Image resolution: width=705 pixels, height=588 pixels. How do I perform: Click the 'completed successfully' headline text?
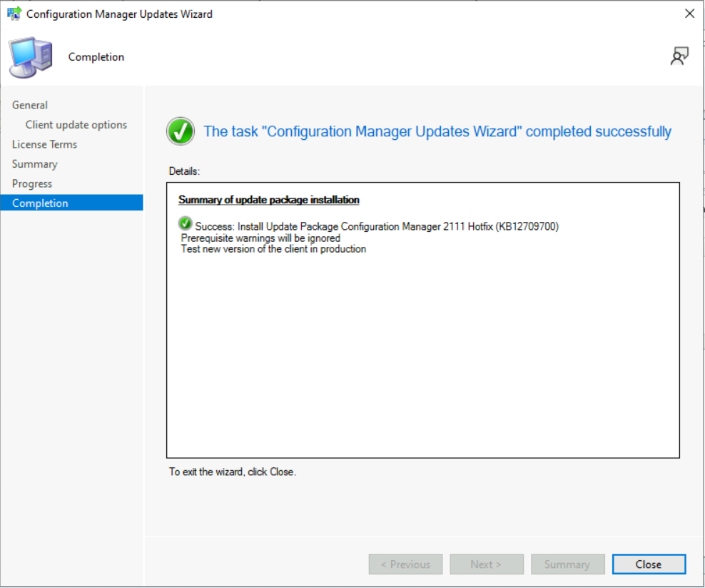(x=437, y=132)
